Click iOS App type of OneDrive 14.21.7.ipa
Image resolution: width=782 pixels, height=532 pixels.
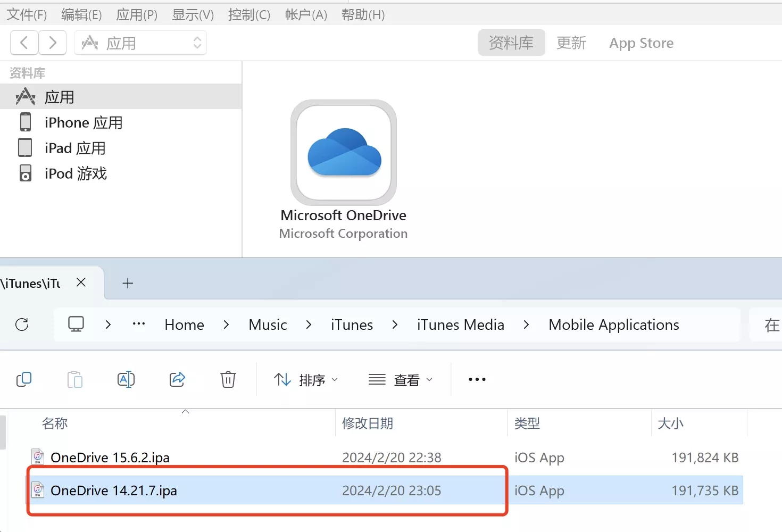coord(539,491)
